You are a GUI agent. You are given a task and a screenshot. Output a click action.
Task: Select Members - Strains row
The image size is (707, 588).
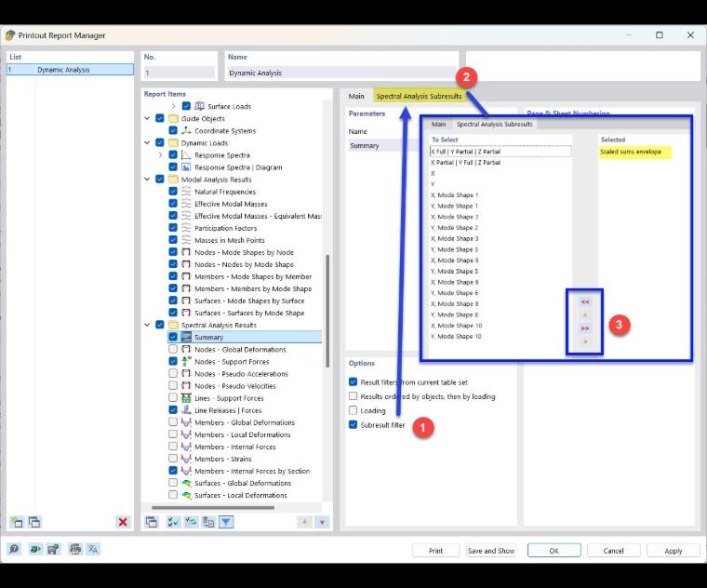(x=223, y=459)
